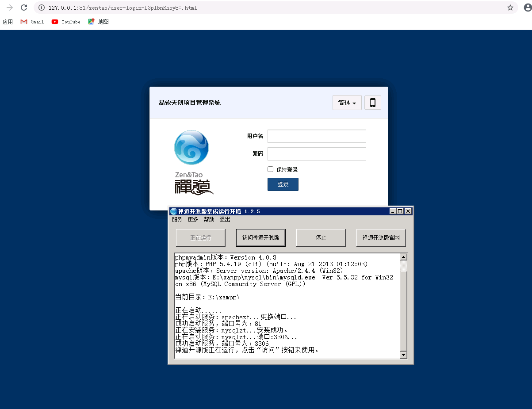
Task: Toggle the 保持登录 checkbox
Action: pos(270,169)
